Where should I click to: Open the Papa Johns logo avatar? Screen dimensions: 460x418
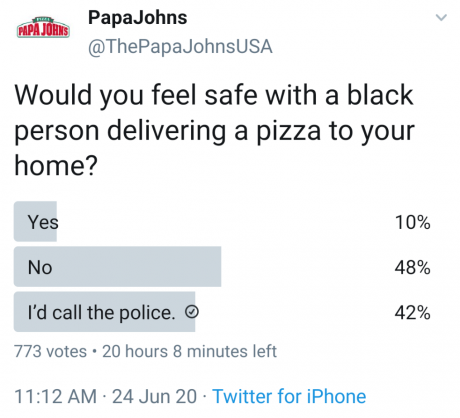tap(43, 28)
